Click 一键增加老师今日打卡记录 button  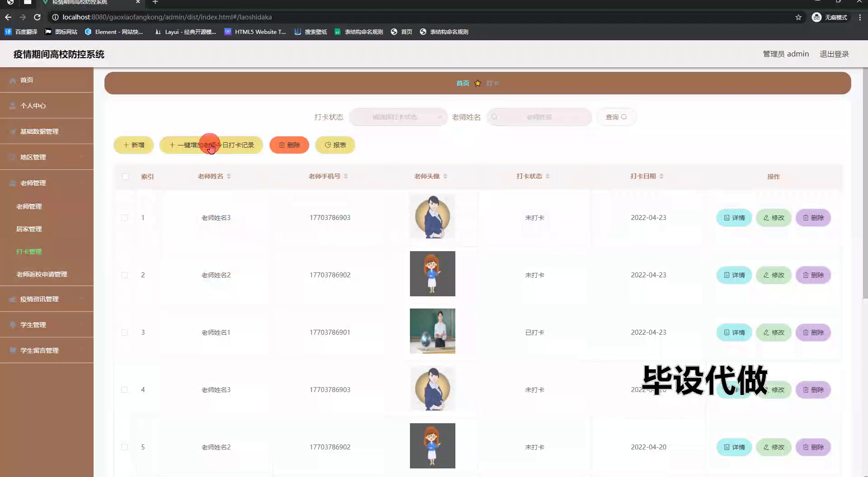coord(211,145)
